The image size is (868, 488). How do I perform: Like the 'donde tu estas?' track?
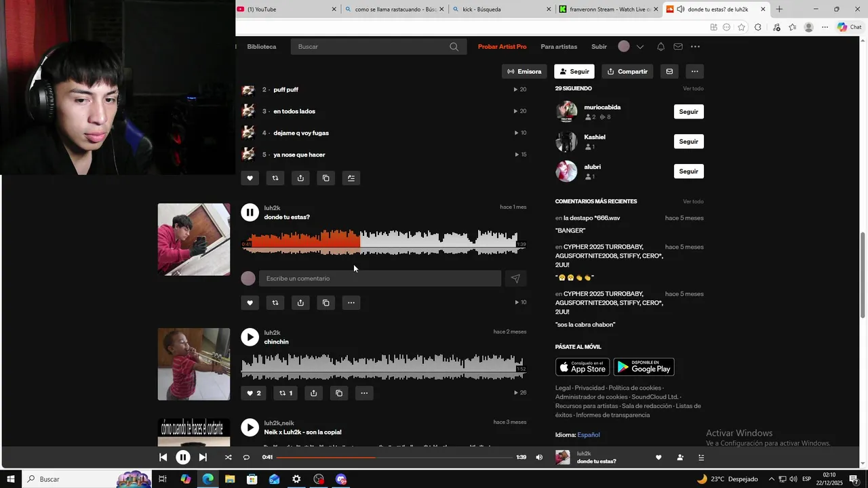250,302
